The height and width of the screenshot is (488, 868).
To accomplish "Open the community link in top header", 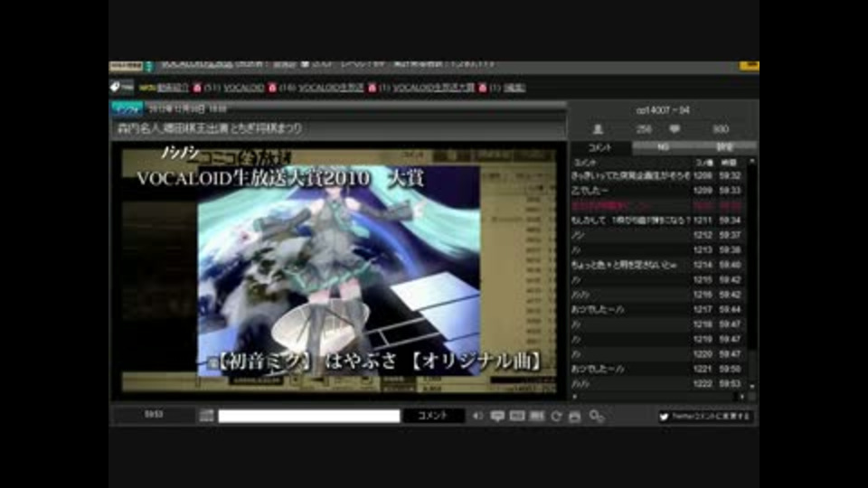I will point(197,64).
